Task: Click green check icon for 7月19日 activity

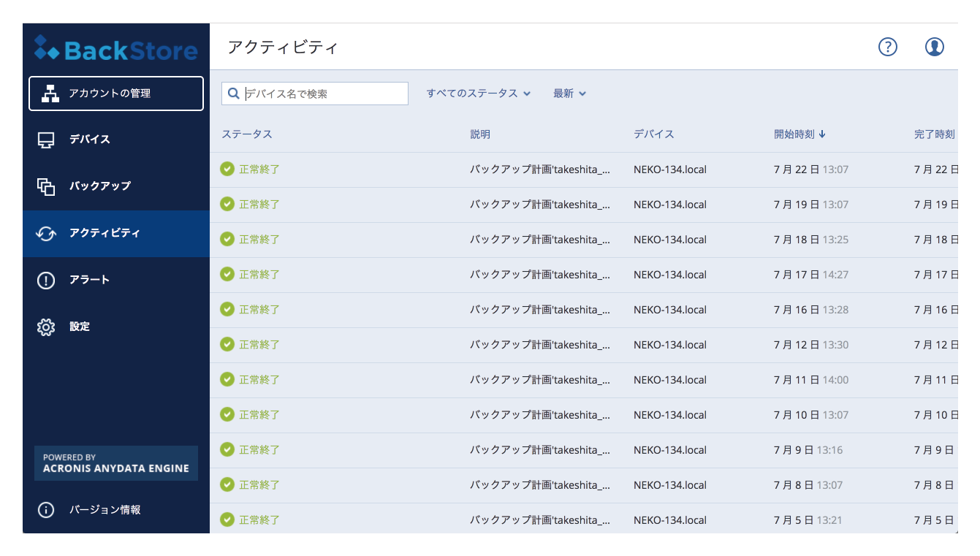Action: tap(227, 204)
